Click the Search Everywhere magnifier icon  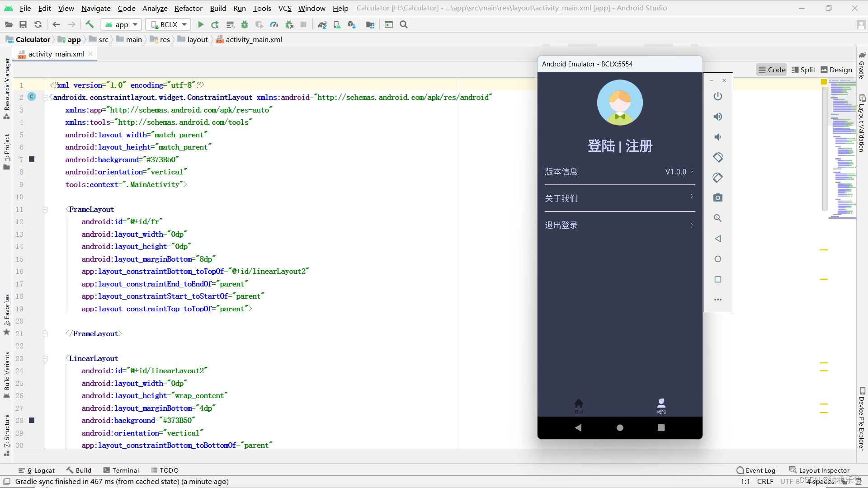(404, 24)
